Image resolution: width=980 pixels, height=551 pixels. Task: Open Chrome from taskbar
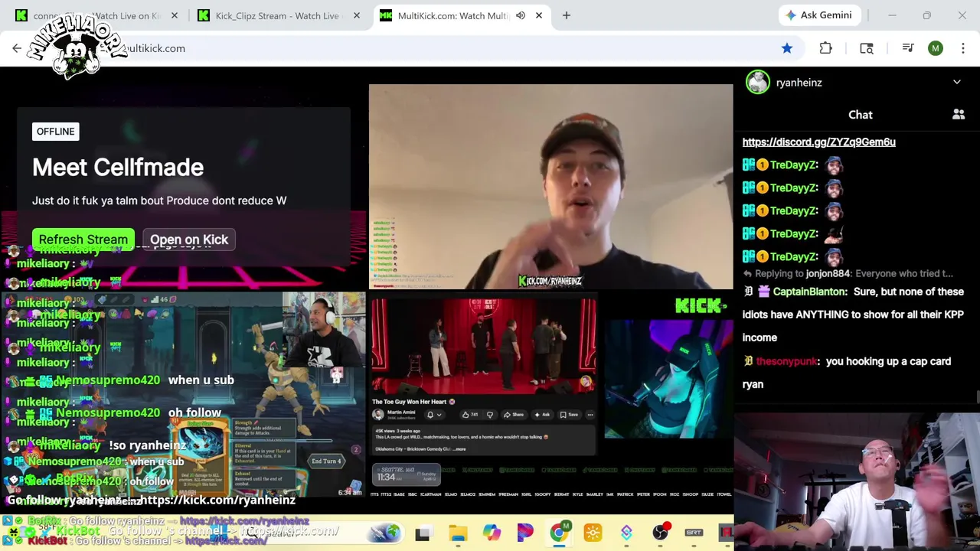[559, 533]
